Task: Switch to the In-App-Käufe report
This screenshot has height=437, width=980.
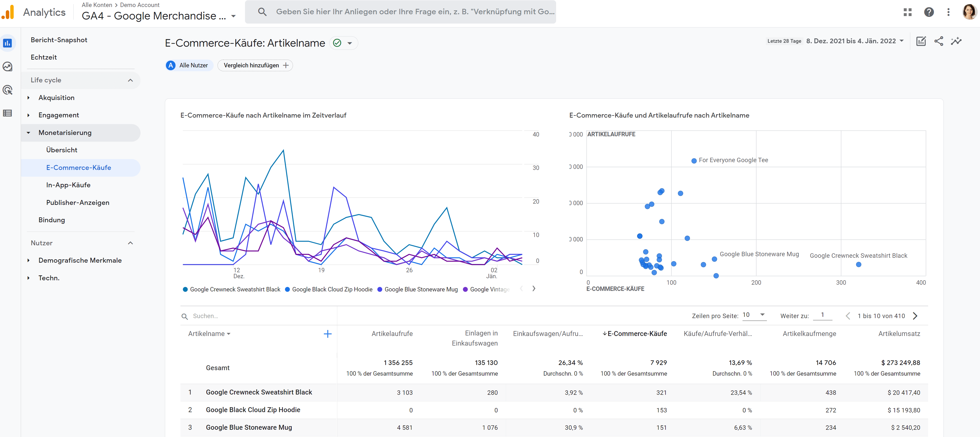Action: coord(68,185)
